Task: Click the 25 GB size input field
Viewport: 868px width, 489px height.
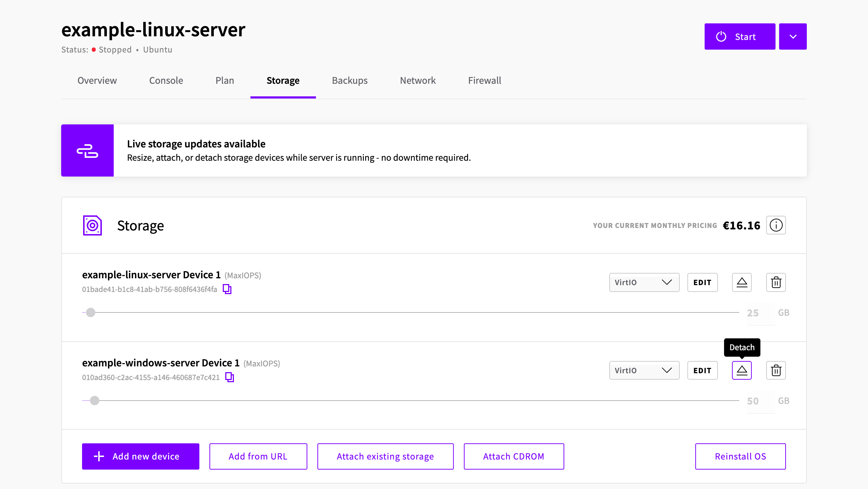Action: (x=761, y=313)
